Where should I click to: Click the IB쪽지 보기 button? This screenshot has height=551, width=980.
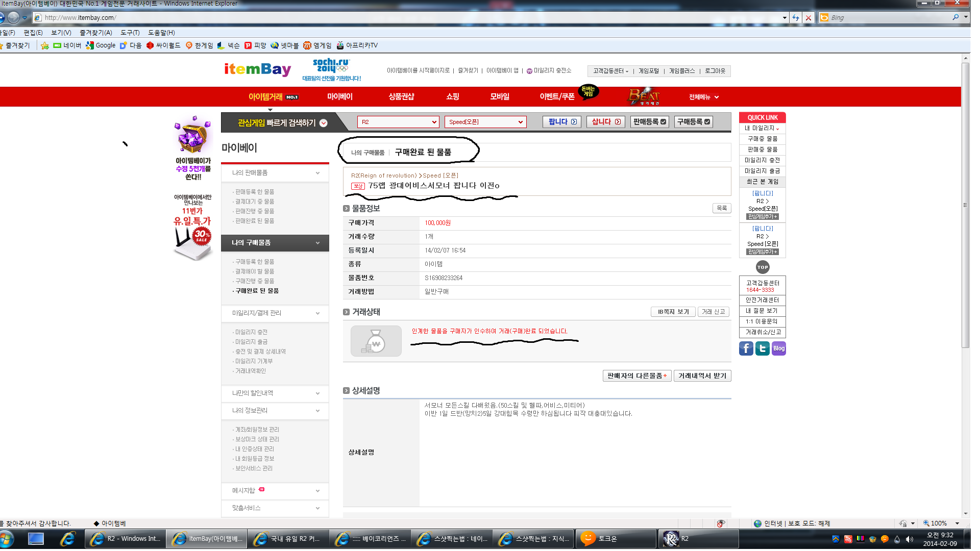673,312
